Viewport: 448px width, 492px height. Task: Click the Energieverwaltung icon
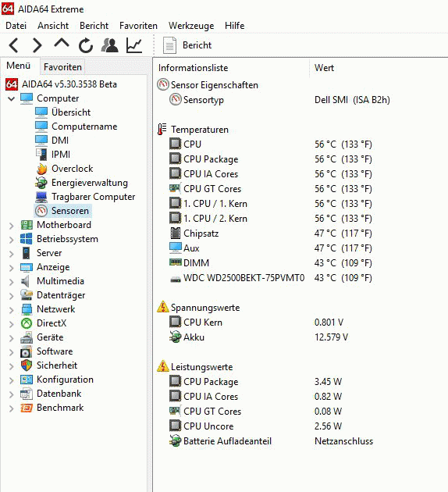point(41,183)
